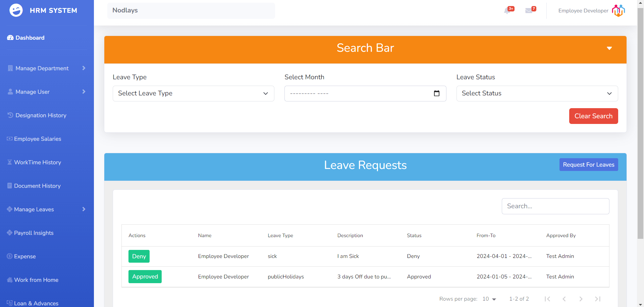Change rows per page dropdown

489,299
